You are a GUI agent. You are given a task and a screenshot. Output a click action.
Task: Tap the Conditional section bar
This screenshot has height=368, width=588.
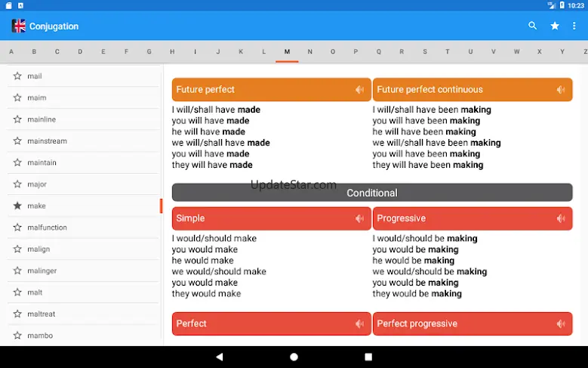[x=372, y=193]
